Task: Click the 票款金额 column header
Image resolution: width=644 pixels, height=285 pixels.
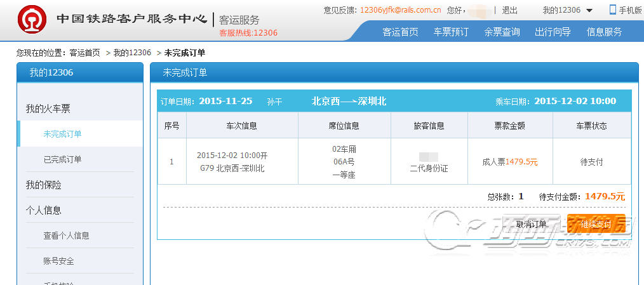Action: (x=510, y=126)
